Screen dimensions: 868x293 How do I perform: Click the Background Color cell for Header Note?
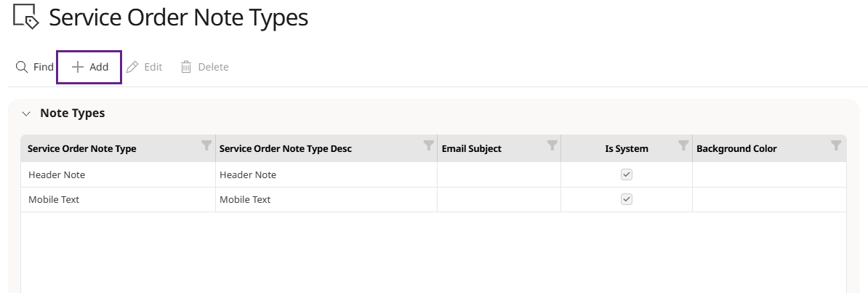click(x=769, y=174)
